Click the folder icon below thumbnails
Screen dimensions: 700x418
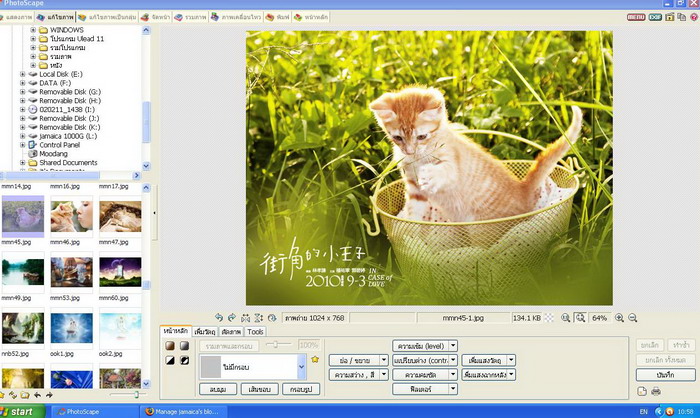(x=25, y=395)
